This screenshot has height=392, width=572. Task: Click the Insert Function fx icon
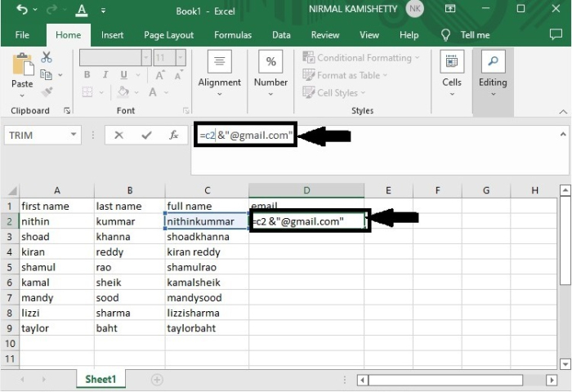(173, 136)
